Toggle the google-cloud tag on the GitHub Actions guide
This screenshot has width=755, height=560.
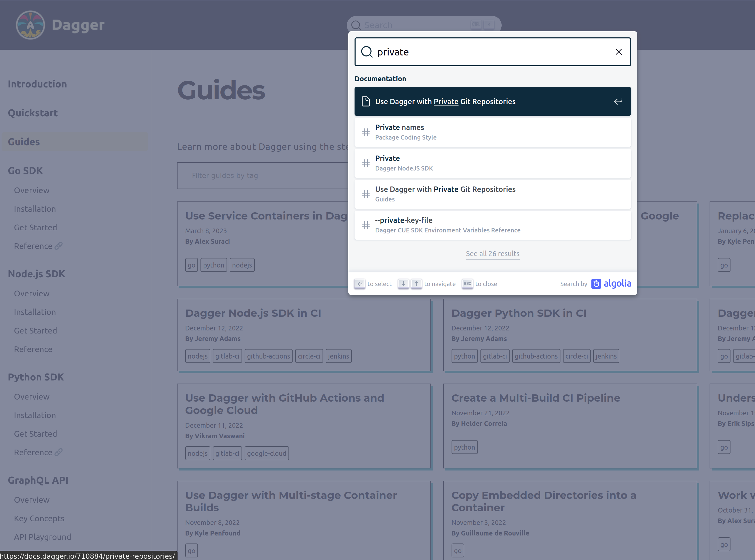pos(267,453)
